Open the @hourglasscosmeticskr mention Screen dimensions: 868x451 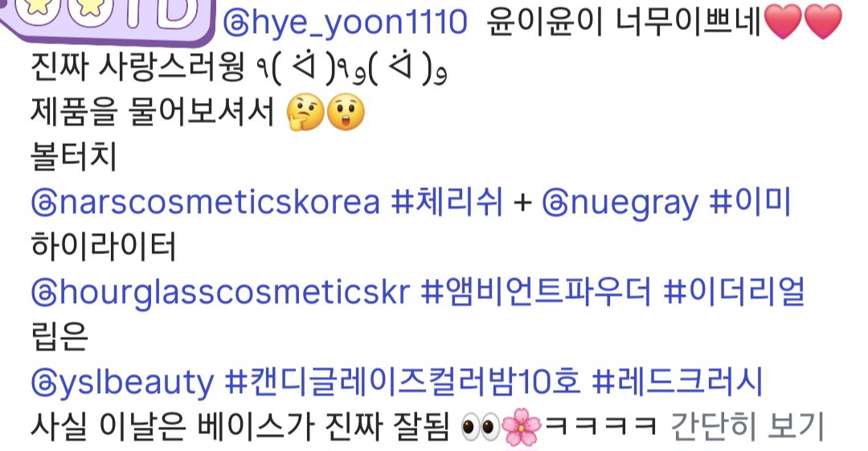click(x=220, y=292)
